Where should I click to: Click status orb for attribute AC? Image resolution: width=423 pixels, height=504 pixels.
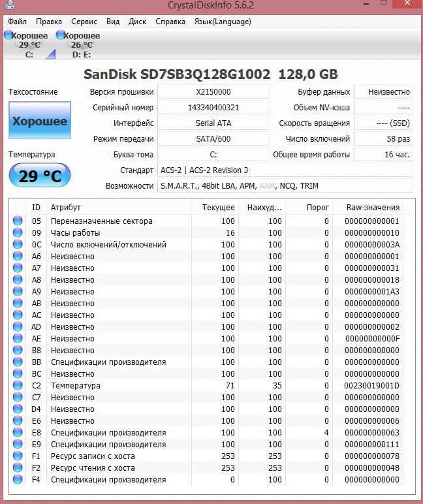(x=18, y=315)
